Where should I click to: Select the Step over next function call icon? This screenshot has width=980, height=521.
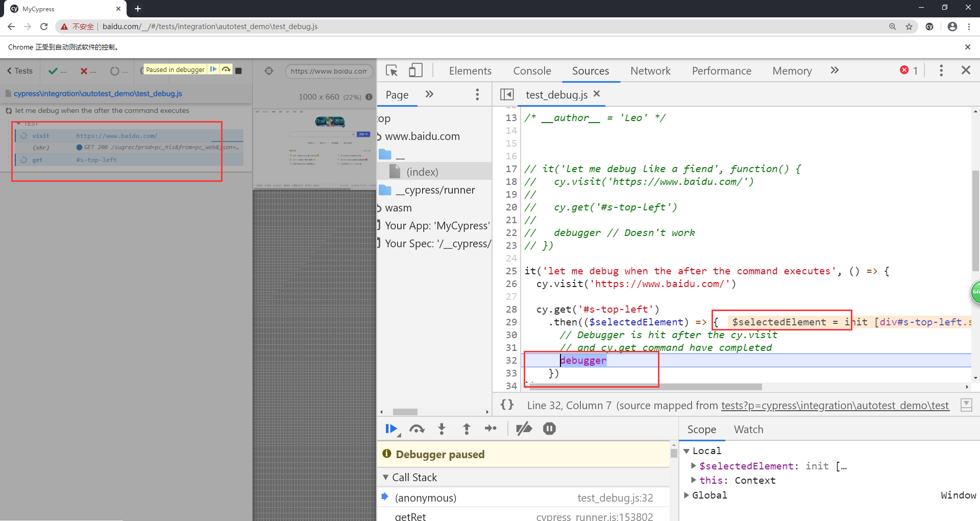click(x=417, y=429)
